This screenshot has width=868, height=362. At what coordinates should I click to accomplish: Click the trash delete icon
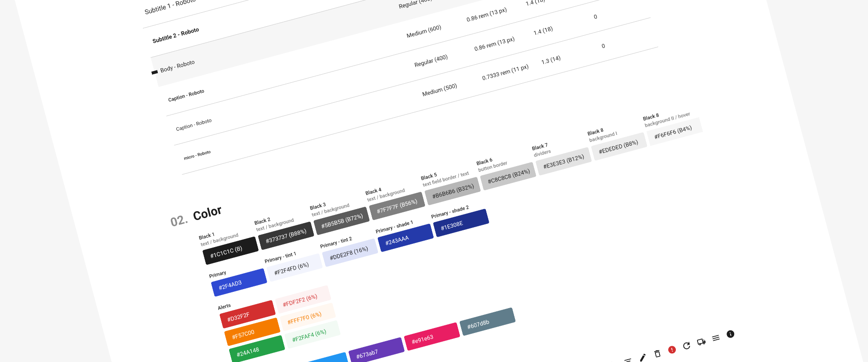tap(657, 353)
